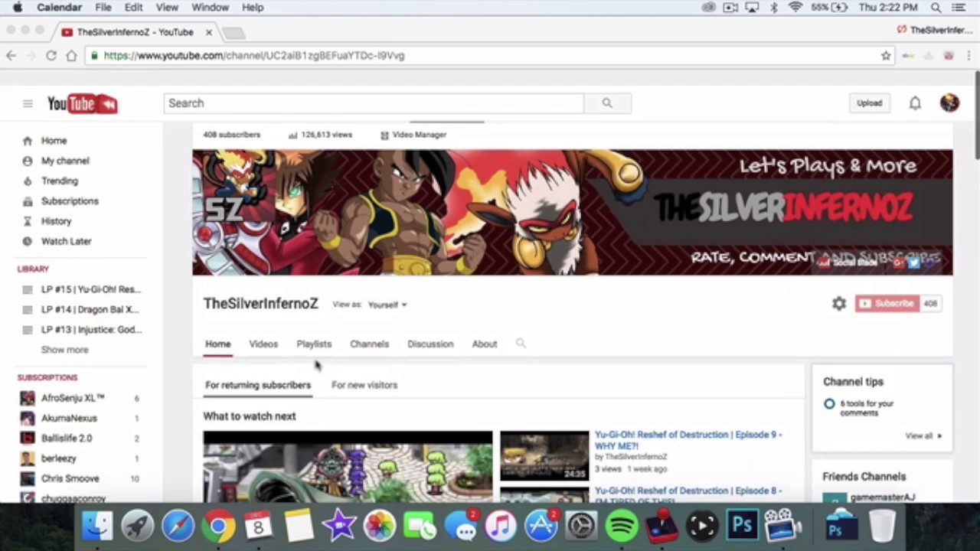Open the Playlists tab
980x551 pixels.
(x=314, y=344)
